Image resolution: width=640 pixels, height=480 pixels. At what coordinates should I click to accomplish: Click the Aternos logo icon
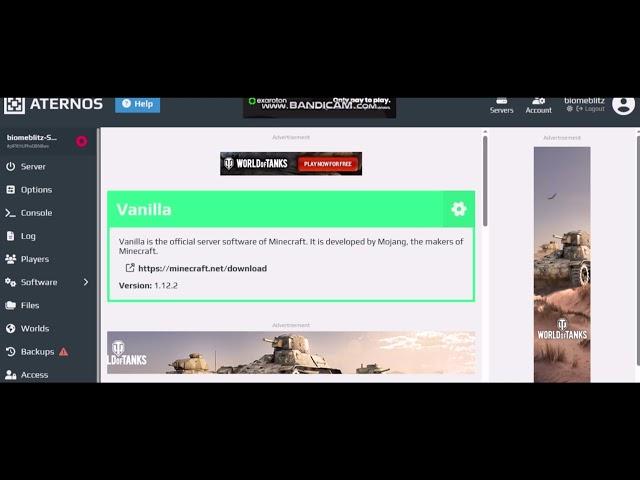[14, 105]
